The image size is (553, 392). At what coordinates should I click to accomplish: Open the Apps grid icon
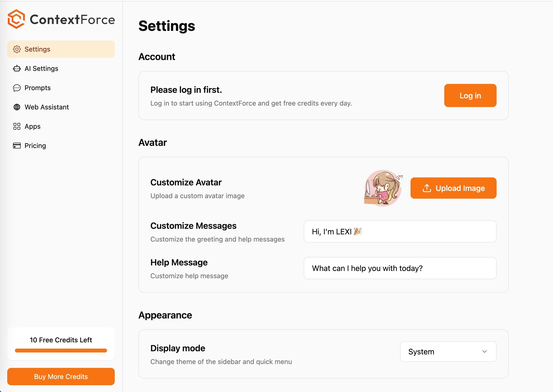tap(17, 126)
